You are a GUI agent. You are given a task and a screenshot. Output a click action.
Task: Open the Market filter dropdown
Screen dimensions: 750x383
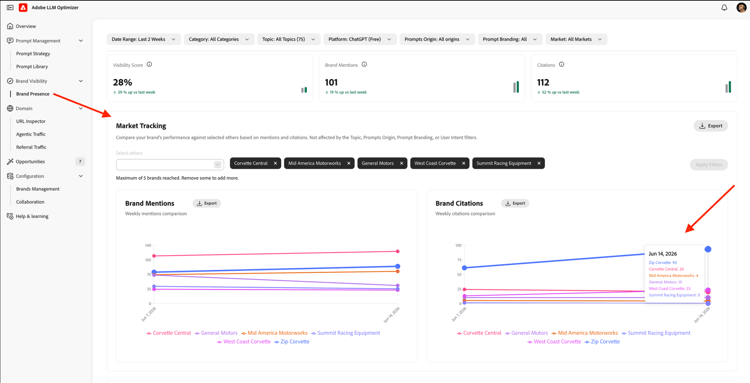(576, 39)
